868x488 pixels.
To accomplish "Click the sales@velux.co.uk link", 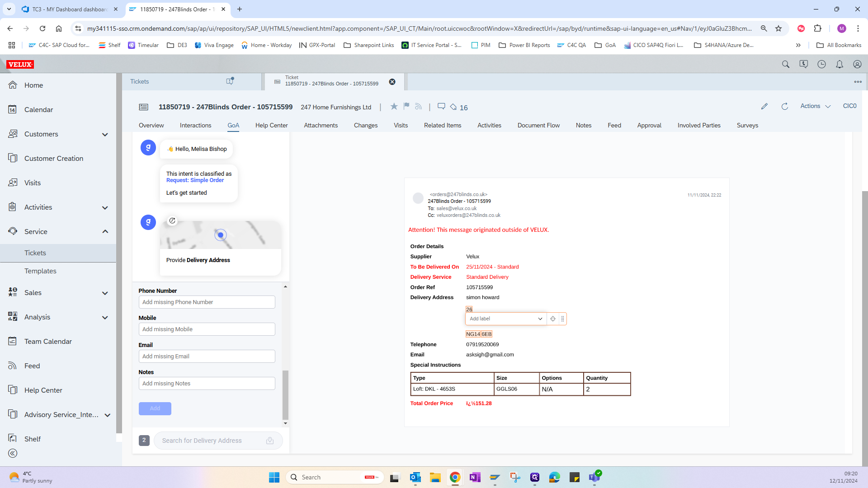I will (456, 209).
